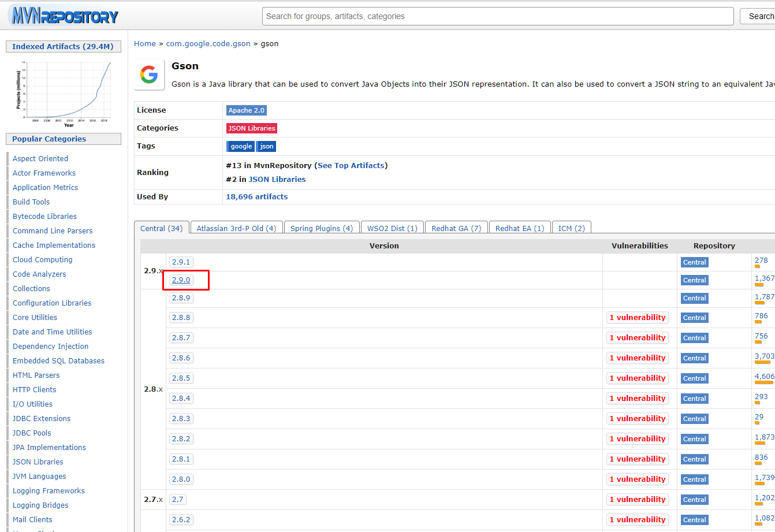Image resolution: width=775 pixels, height=532 pixels.
Task: Click the Apache 2.0 license badge
Action: tap(247, 110)
